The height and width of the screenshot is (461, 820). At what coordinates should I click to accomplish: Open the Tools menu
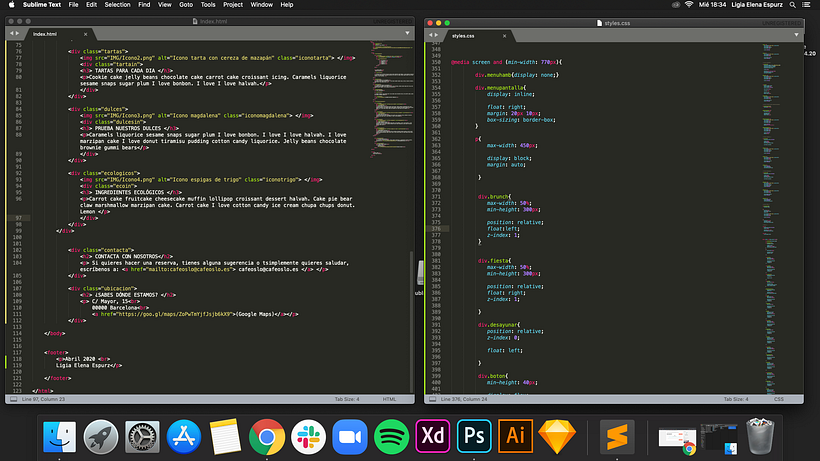point(208,5)
